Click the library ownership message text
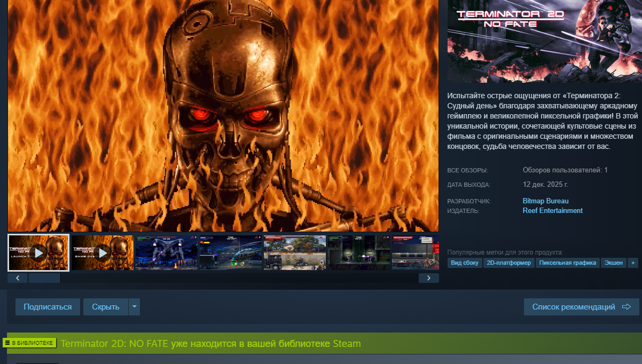 tap(211, 344)
